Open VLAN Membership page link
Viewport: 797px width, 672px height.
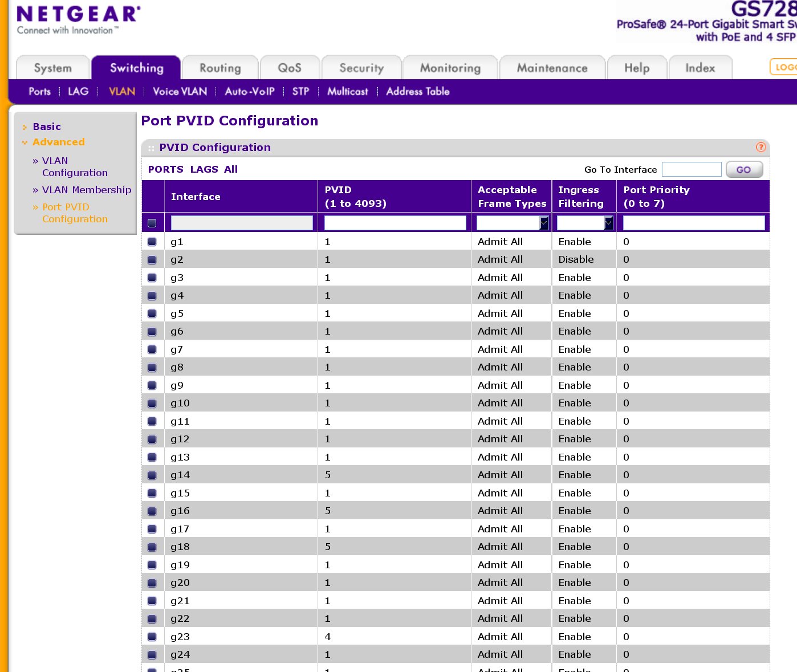pyautogui.click(x=87, y=190)
